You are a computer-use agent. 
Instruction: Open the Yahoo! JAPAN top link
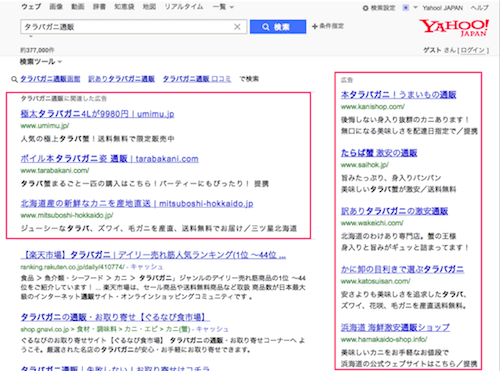pyautogui.click(x=443, y=8)
